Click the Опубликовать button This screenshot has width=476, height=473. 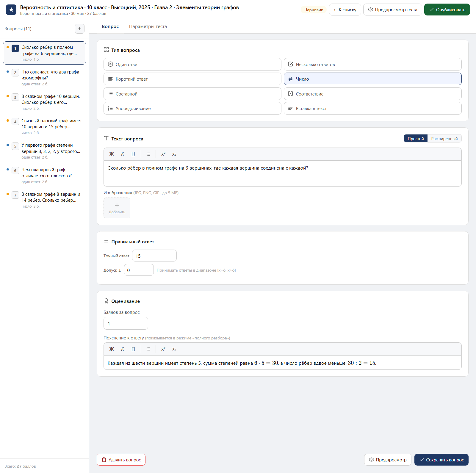[447, 10]
